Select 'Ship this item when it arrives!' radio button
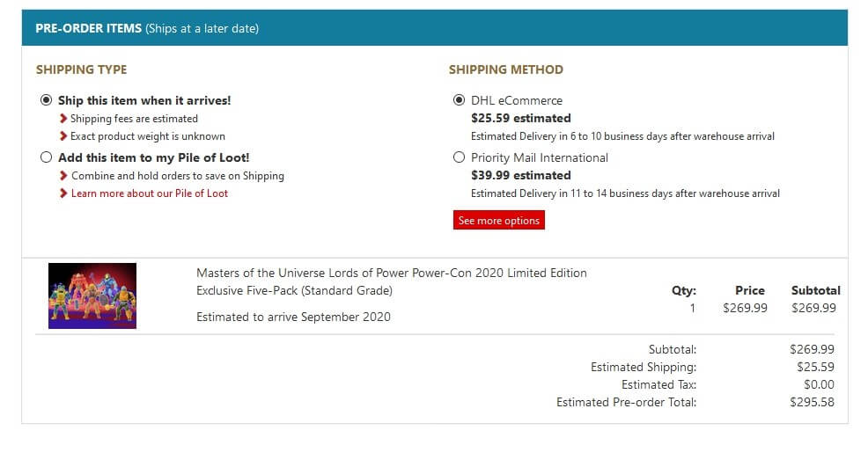Screen dimensions: 868x467 46,100
